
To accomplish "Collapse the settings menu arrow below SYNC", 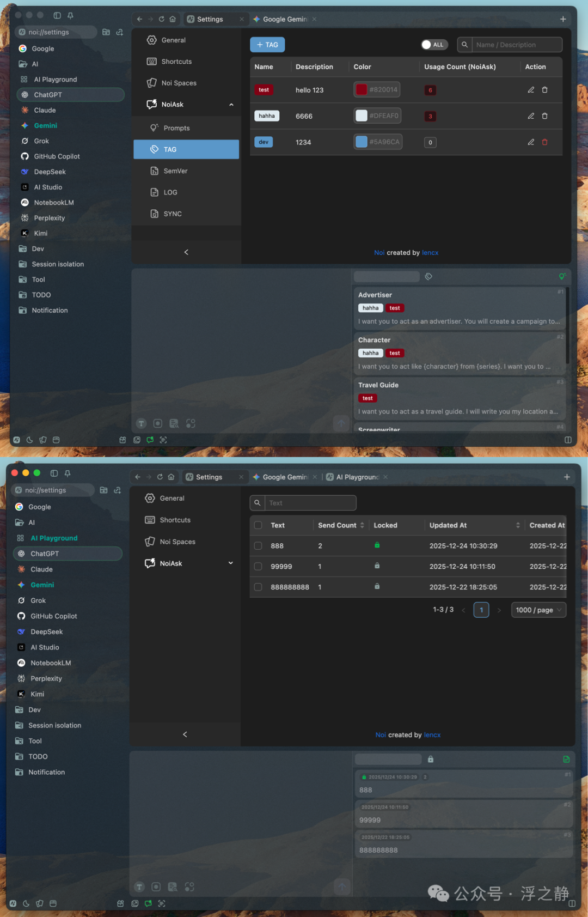I will [186, 252].
